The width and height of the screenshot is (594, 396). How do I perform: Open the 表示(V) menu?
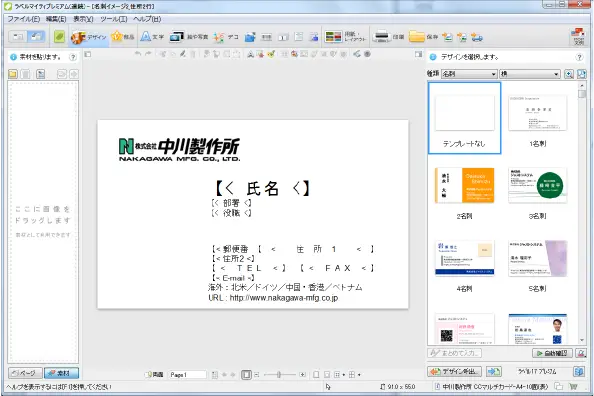tap(83, 19)
